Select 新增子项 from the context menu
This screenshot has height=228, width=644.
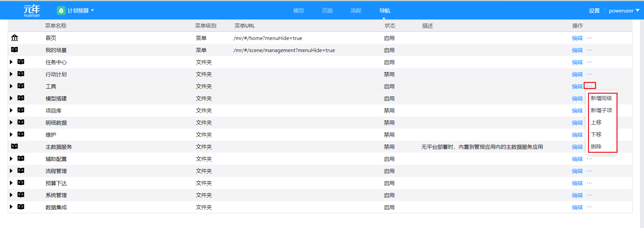point(601,110)
